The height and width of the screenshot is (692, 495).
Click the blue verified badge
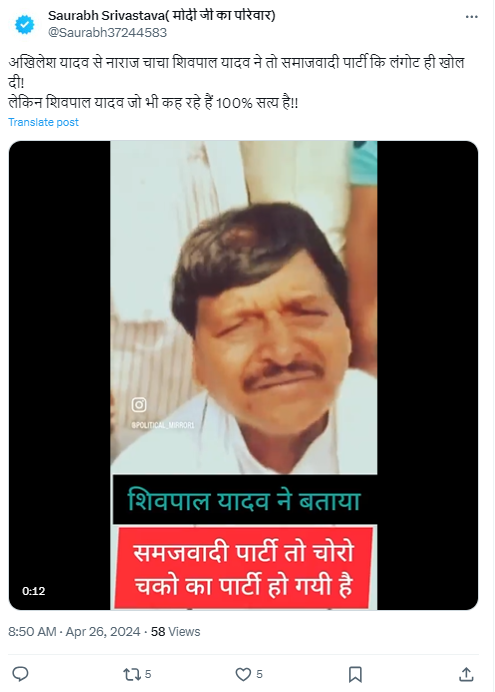pos(25,24)
